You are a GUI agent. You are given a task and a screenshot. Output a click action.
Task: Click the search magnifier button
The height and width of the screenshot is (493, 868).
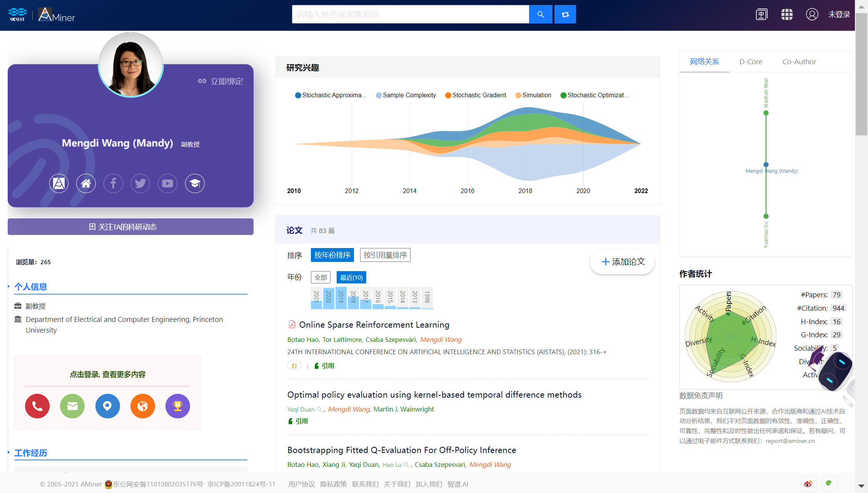coord(540,14)
